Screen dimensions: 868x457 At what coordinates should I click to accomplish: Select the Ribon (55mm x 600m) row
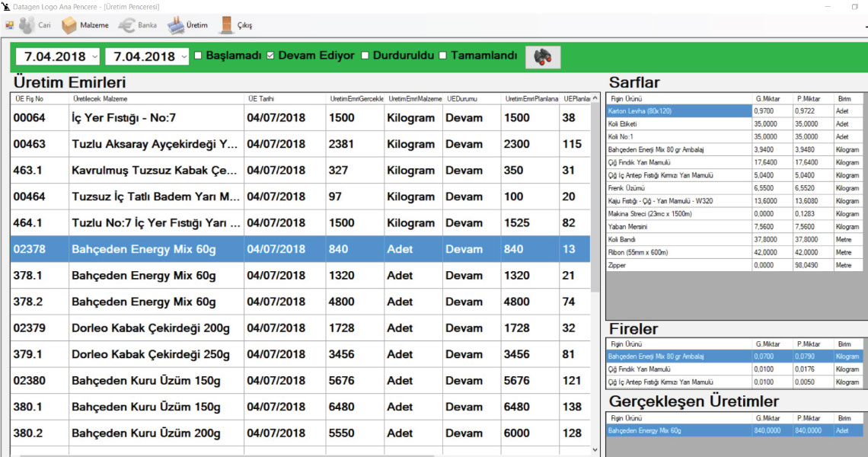pos(735,253)
